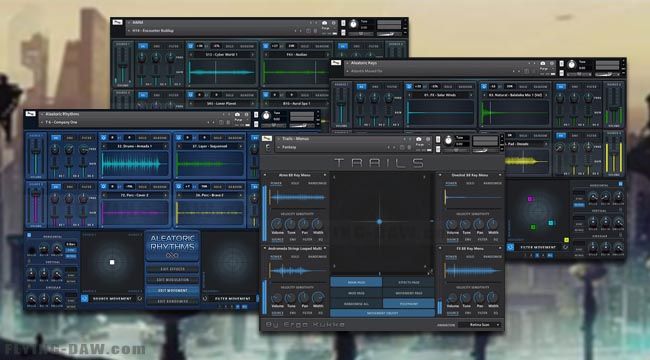Click the power icon for Layer - Sequenced

click(179, 138)
